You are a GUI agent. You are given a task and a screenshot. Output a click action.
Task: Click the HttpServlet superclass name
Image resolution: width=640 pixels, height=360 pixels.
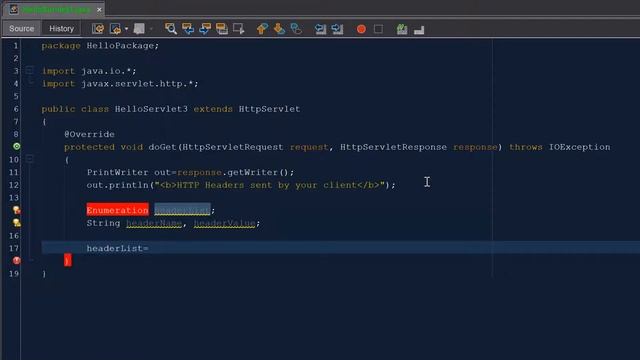click(269, 109)
